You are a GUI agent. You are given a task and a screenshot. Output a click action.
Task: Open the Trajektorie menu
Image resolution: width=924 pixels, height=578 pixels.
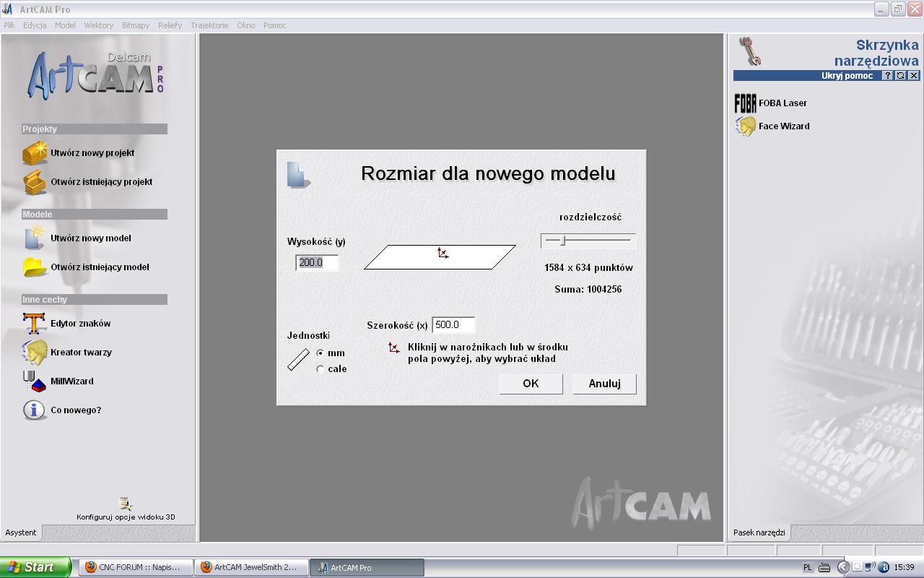click(x=209, y=25)
